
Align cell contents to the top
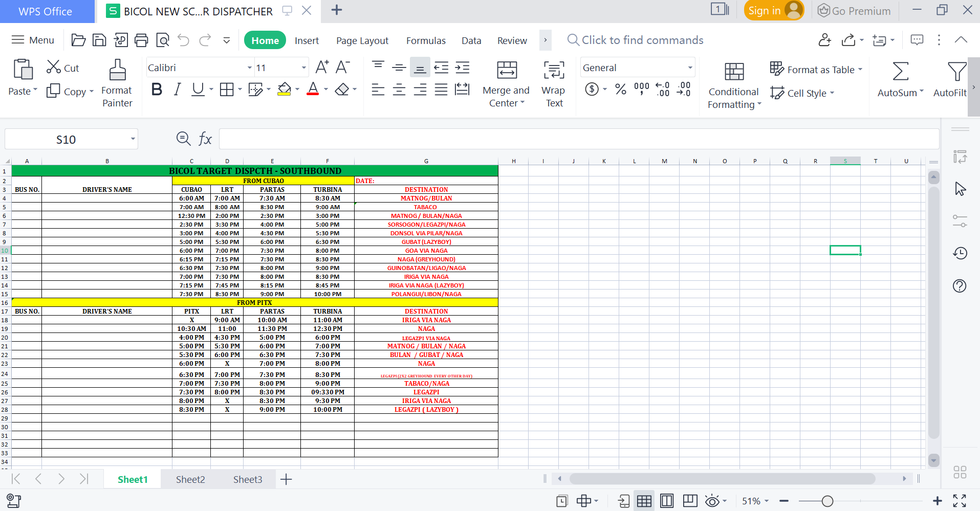(x=378, y=67)
